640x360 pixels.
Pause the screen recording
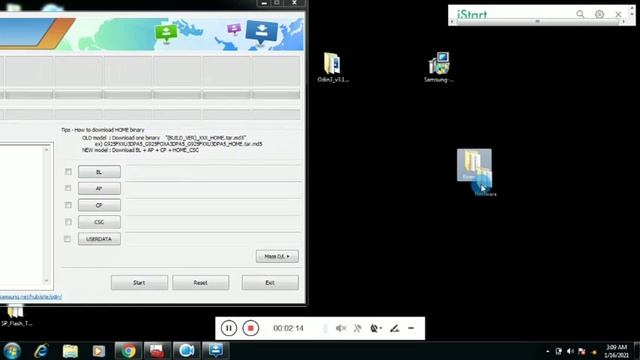[x=229, y=328]
